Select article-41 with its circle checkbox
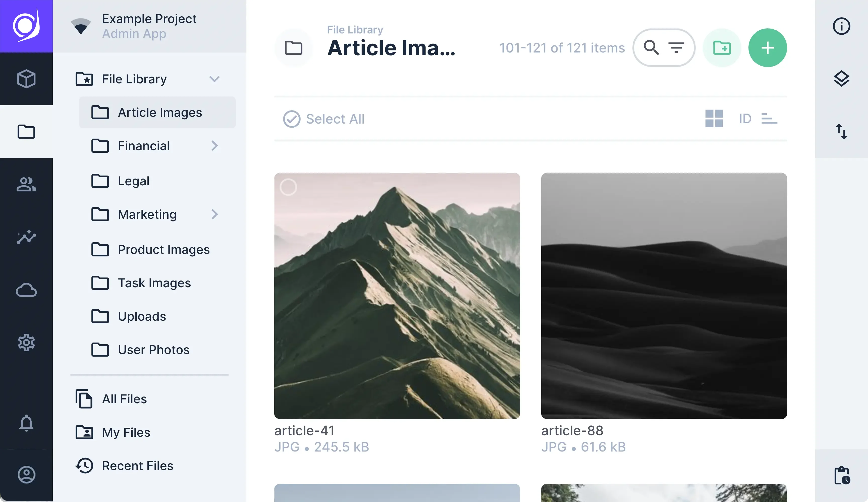Screen dimensions: 868x502 [288, 187]
